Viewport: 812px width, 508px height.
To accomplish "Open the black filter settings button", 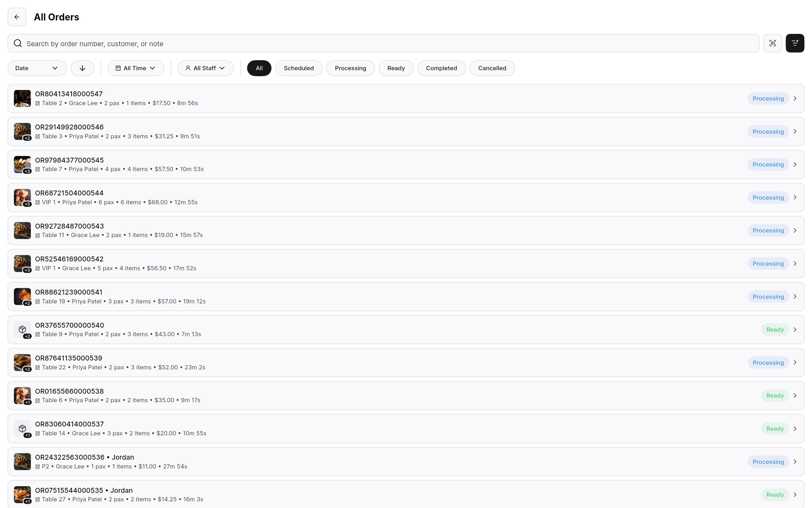I will click(x=795, y=43).
